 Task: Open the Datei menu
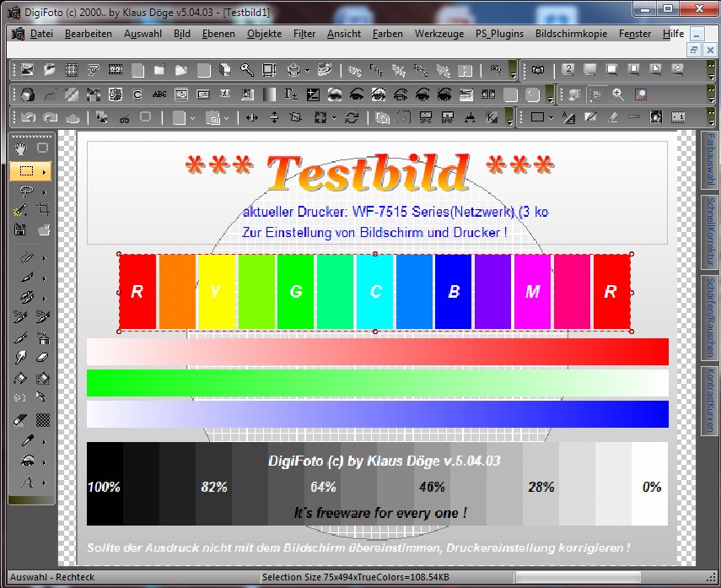tap(41, 34)
